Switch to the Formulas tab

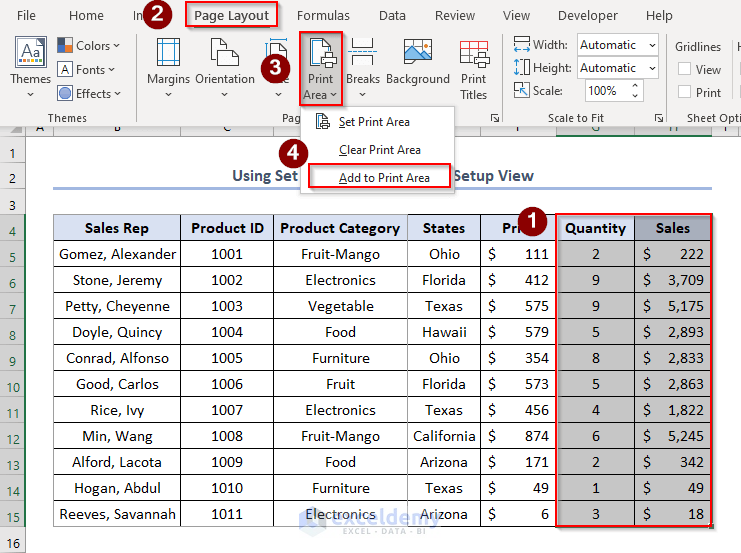[x=323, y=16]
